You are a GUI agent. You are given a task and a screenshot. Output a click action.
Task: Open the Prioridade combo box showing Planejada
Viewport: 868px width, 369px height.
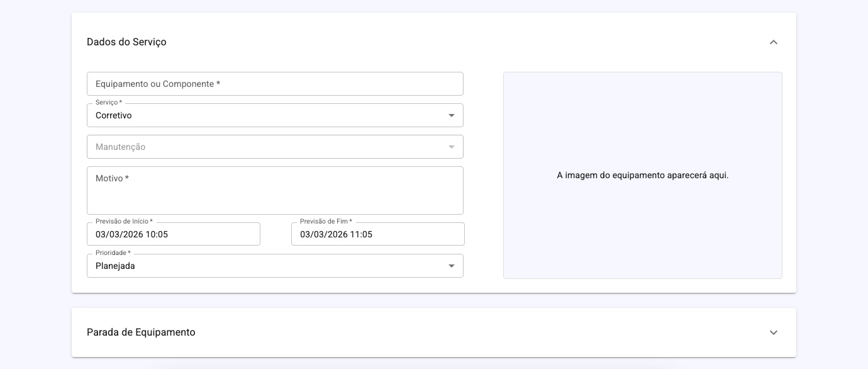(264, 266)
